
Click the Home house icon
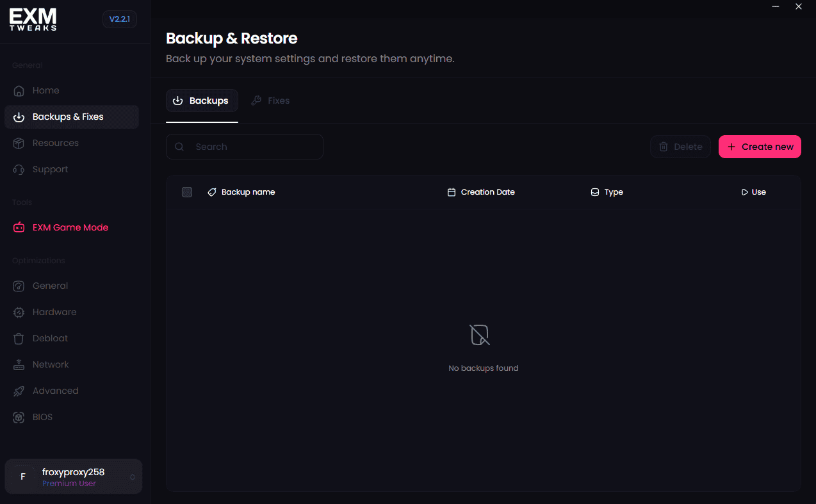[19, 91]
